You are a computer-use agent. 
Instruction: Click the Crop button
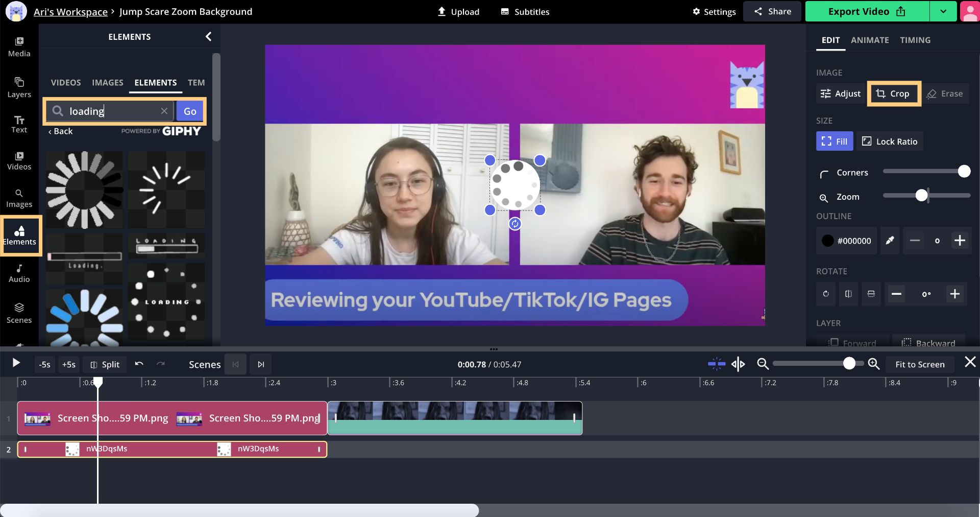[893, 93]
